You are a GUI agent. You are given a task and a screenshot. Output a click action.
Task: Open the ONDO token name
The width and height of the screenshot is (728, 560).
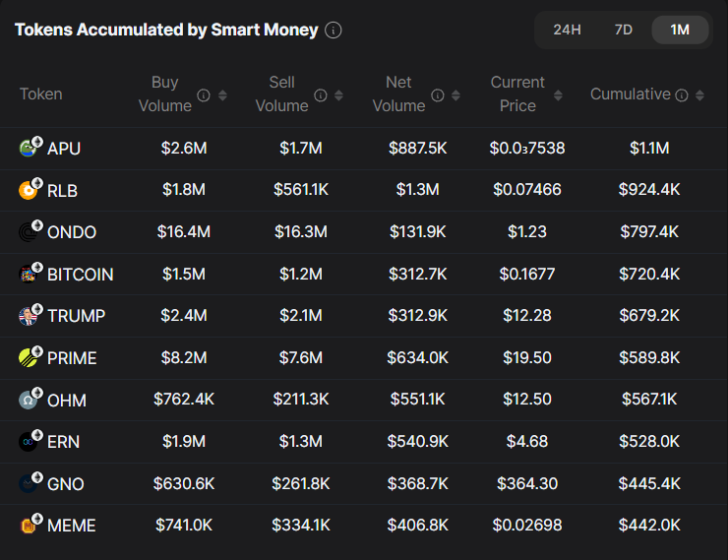(72, 232)
